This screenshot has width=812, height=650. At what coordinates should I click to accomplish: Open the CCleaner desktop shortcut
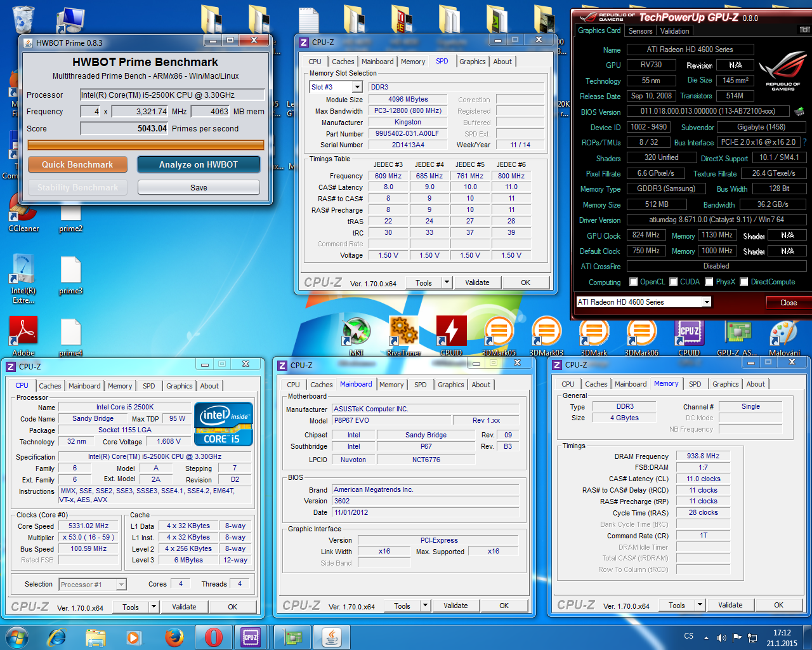tap(23, 211)
